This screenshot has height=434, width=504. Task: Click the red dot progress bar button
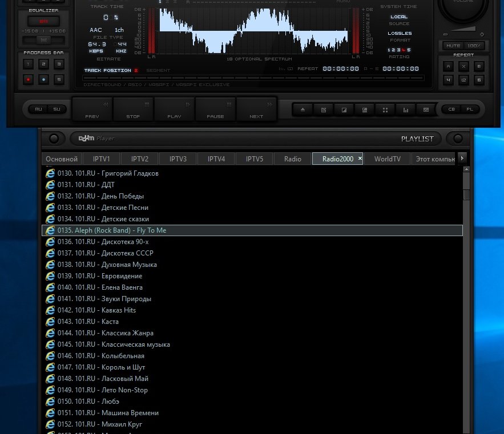[29, 79]
